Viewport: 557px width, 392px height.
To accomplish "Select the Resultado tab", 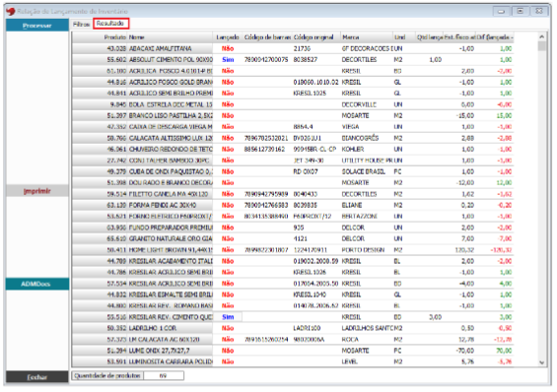I will coord(110,24).
